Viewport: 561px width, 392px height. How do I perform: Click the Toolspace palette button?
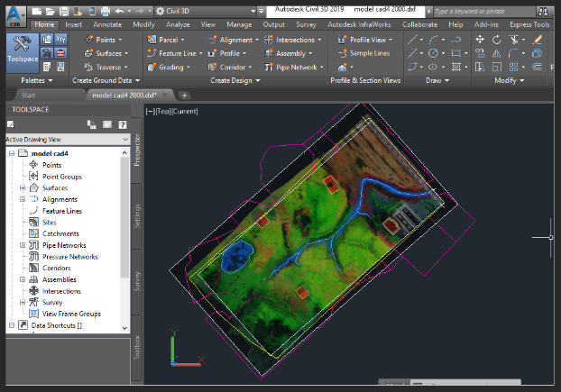click(x=21, y=53)
